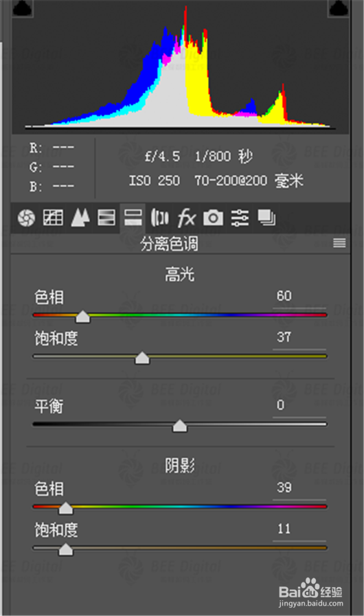Toggle highlight clipping warning in histogram
This screenshot has width=364, height=616.
pyautogui.click(x=339, y=8)
